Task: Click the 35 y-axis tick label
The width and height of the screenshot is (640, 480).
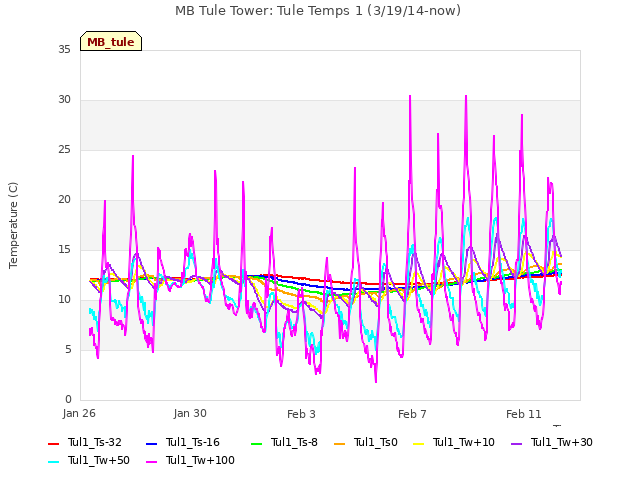Action: tap(64, 50)
